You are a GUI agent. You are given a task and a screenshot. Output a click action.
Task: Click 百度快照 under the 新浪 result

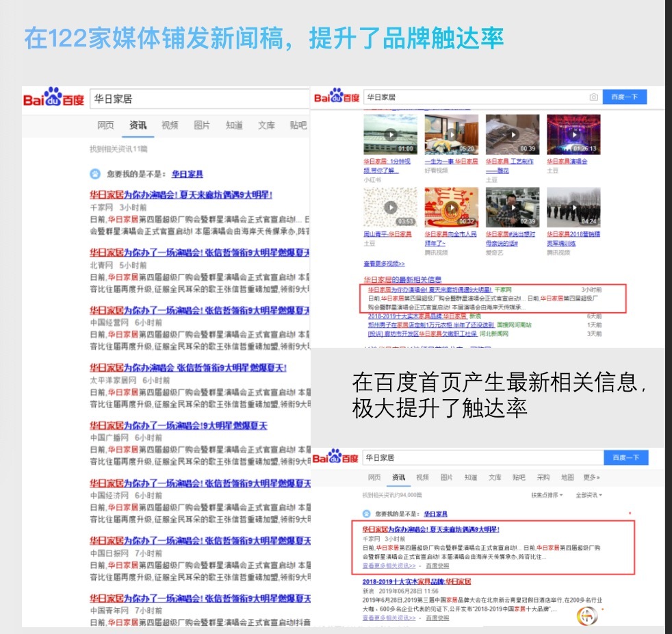pos(437,618)
